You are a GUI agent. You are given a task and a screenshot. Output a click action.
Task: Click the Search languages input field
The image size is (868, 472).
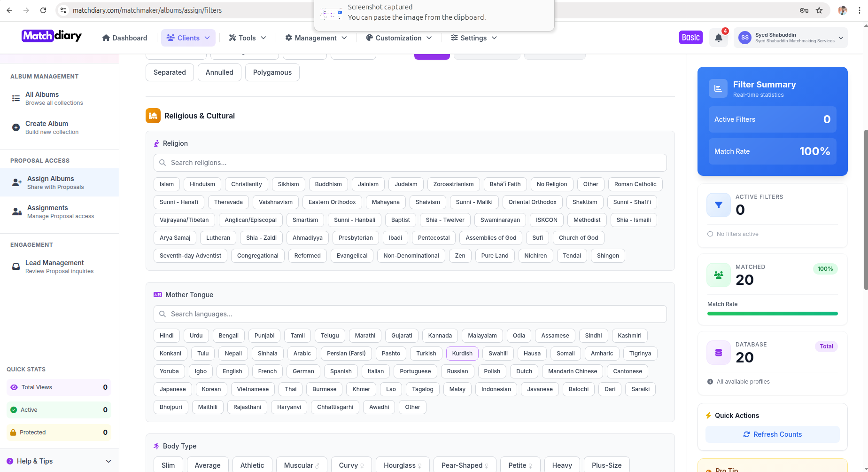410,314
